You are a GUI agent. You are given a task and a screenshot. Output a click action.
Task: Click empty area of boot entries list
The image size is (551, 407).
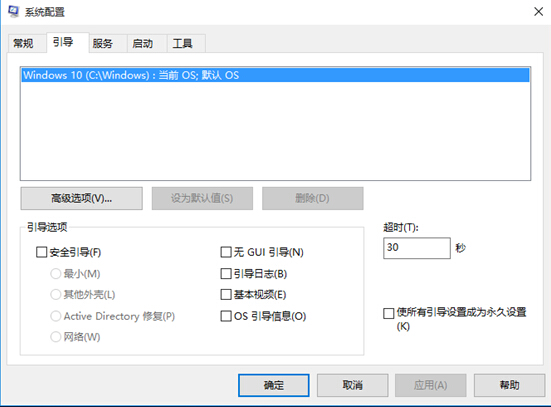pos(276,131)
